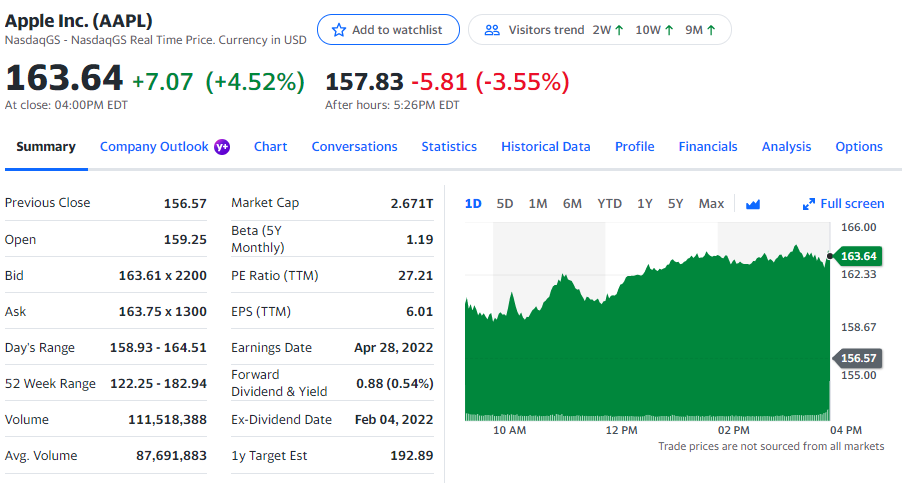Select the 1Y chart range
The image size is (902, 483).
coord(645,204)
